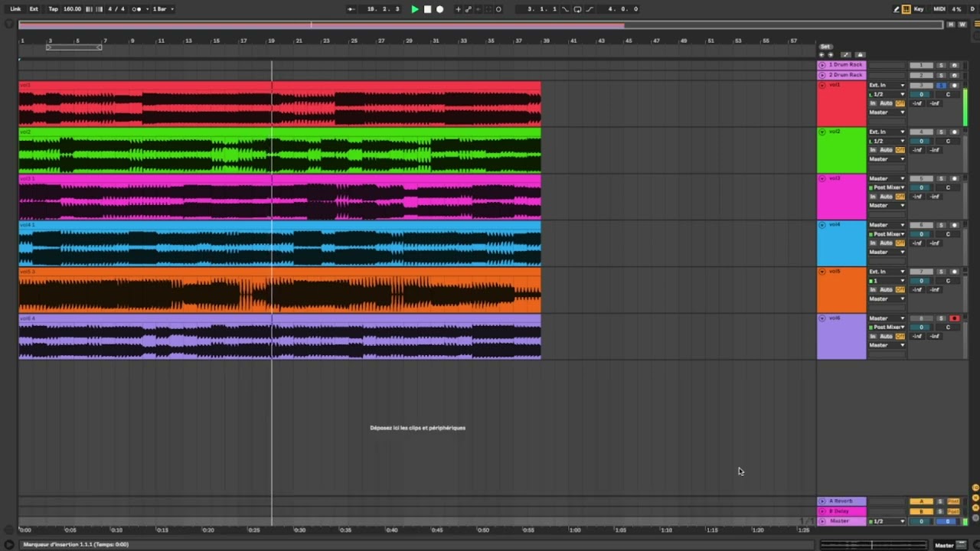Click the stop button in transport
The height and width of the screenshot is (551, 980).
tap(427, 9)
